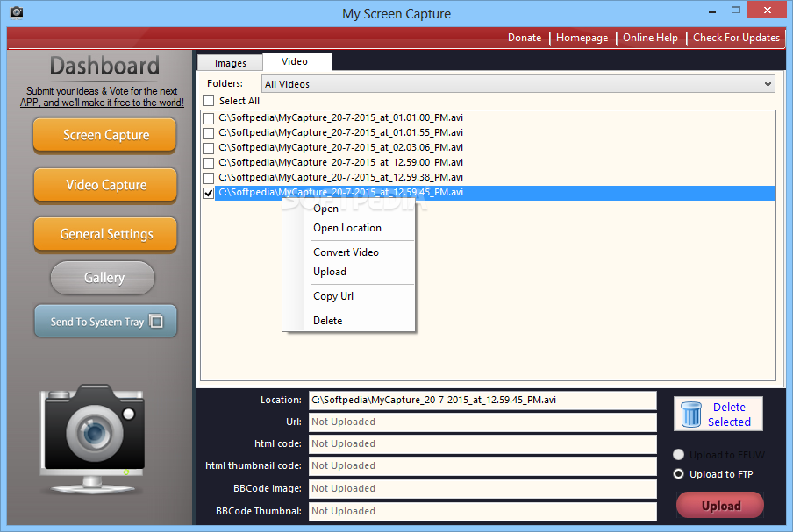Minimize the My Screen Capture window
Image resolution: width=793 pixels, height=532 pixels.
(x=712, y=11)
